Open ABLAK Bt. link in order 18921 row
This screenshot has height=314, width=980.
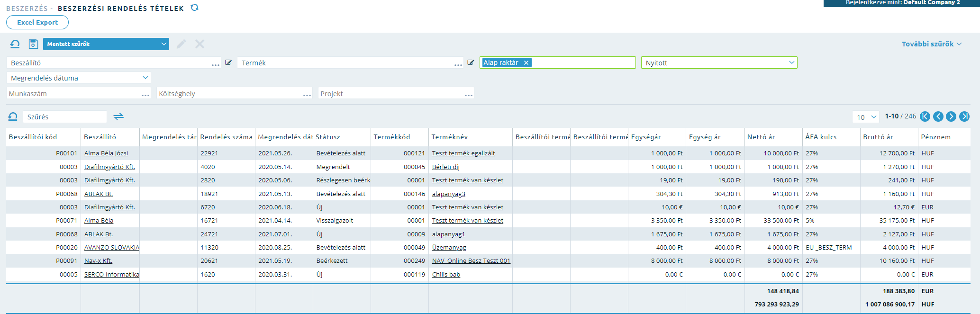[x=99, y=194]
